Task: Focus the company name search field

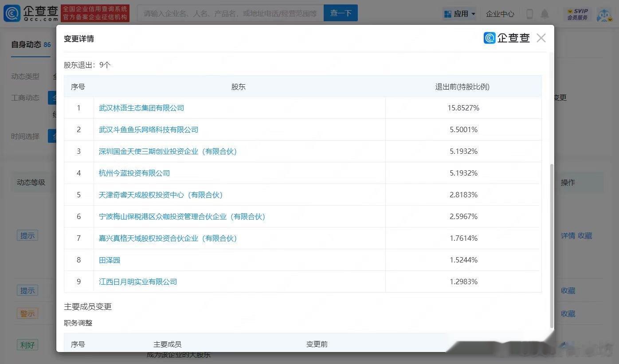Action: point(230,13)
